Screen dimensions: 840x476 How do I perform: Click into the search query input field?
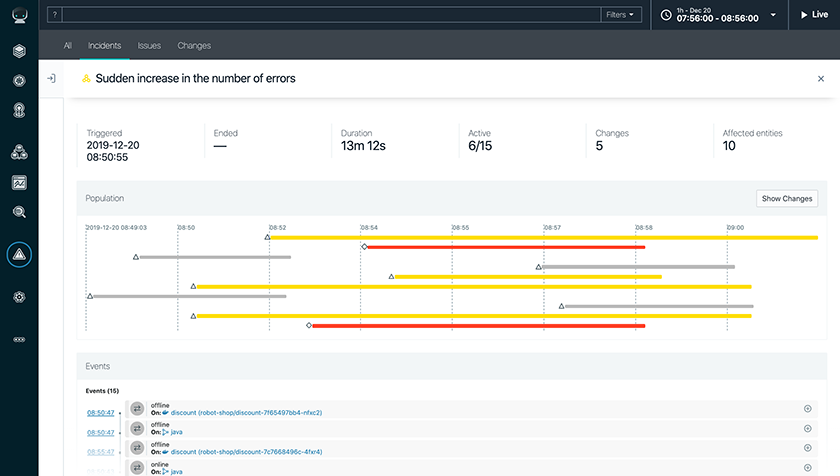point(332,14)
